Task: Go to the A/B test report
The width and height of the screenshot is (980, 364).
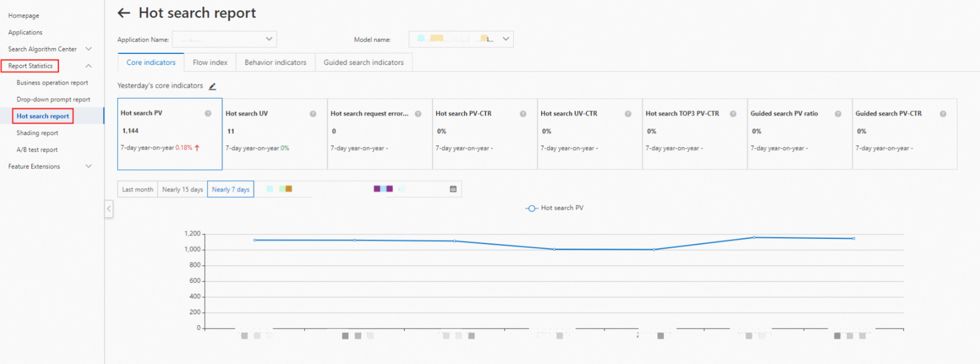Action: [37, 150]
